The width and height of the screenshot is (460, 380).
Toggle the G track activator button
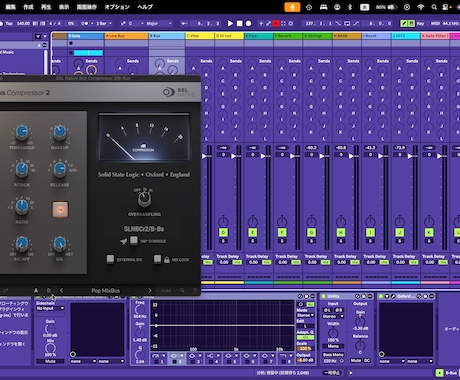(311, 232)
